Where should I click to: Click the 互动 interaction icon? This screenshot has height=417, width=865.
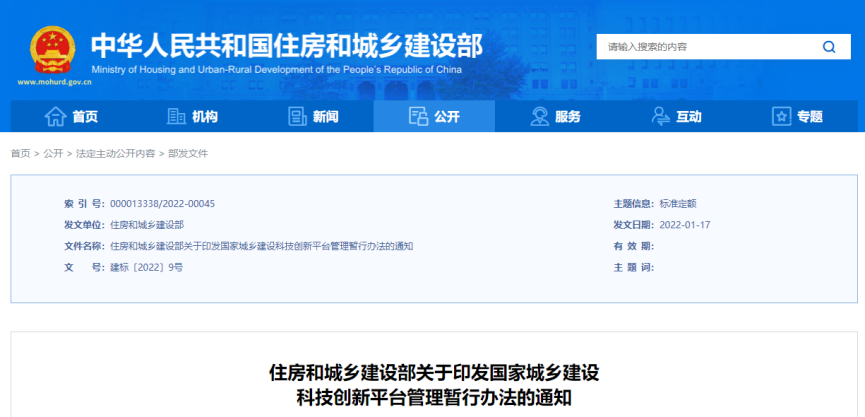(660, 116)
